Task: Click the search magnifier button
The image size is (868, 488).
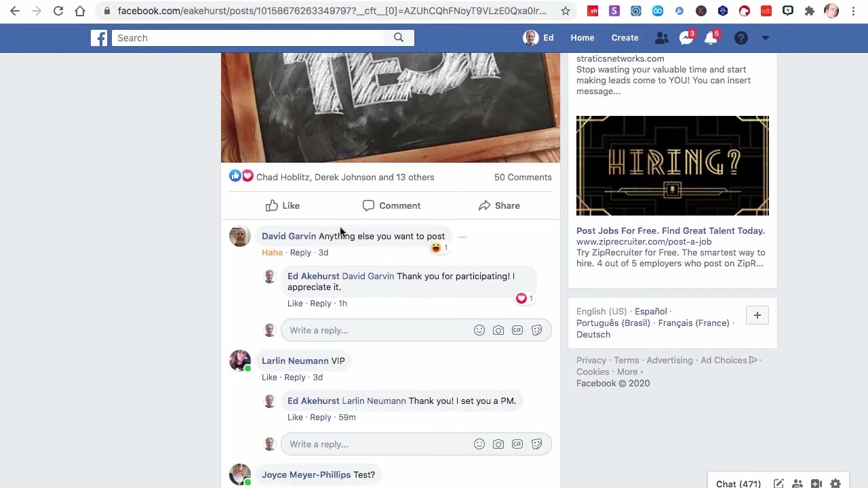Action: [x=399, y=38]
